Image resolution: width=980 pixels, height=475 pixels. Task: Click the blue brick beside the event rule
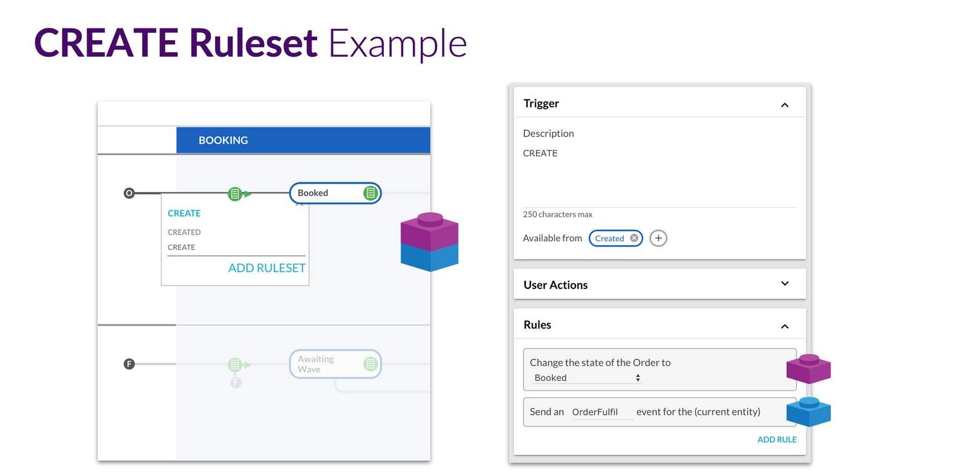808,412
